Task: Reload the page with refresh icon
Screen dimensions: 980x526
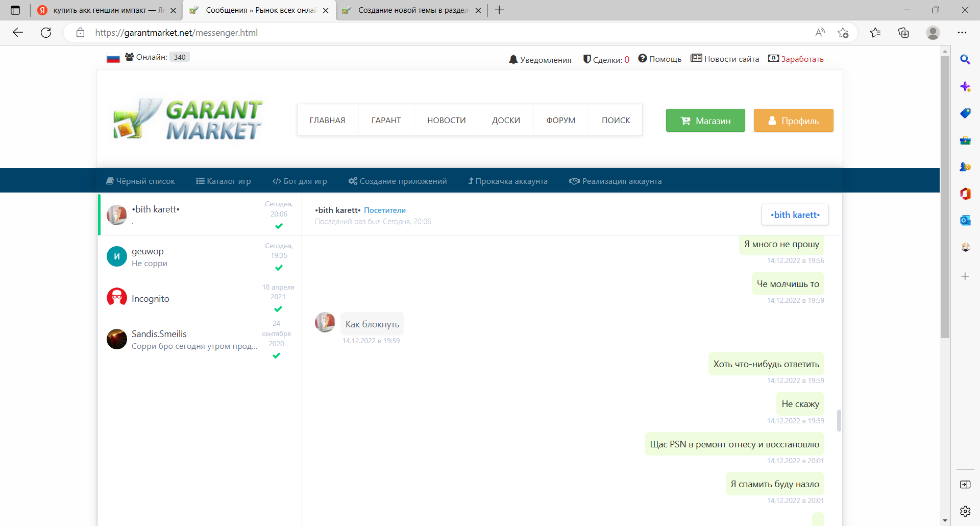Action: tap(46, 33)
